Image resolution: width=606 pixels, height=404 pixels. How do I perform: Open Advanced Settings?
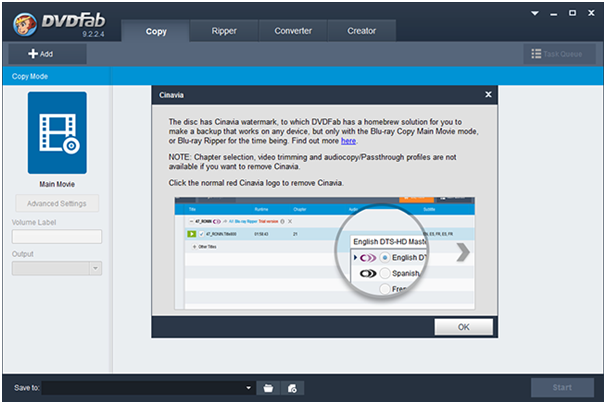[57, 203]
